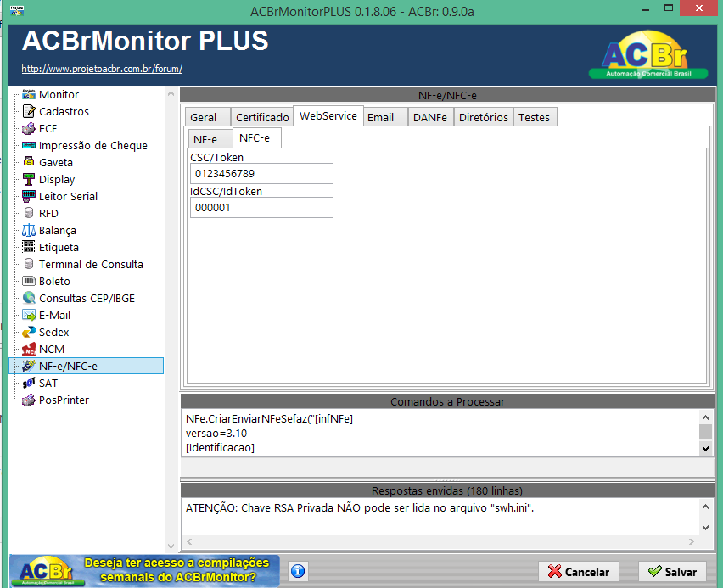Select the Display icon in the tree
Screen dimensions: 723x588
tap(29, 179)
